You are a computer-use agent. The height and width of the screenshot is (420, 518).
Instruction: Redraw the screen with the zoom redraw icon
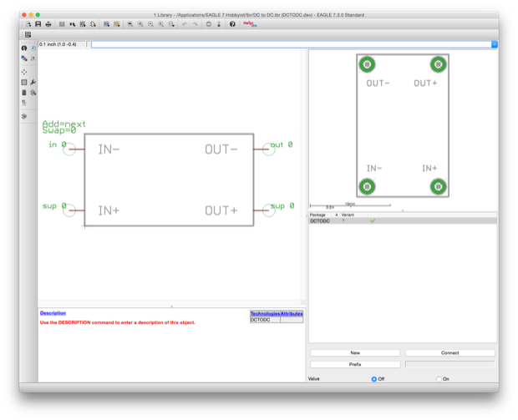[161, 24]
